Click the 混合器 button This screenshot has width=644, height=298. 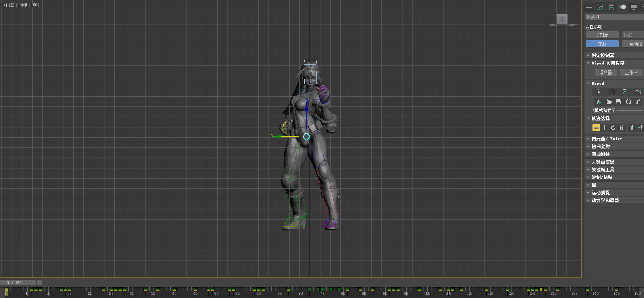605,72
